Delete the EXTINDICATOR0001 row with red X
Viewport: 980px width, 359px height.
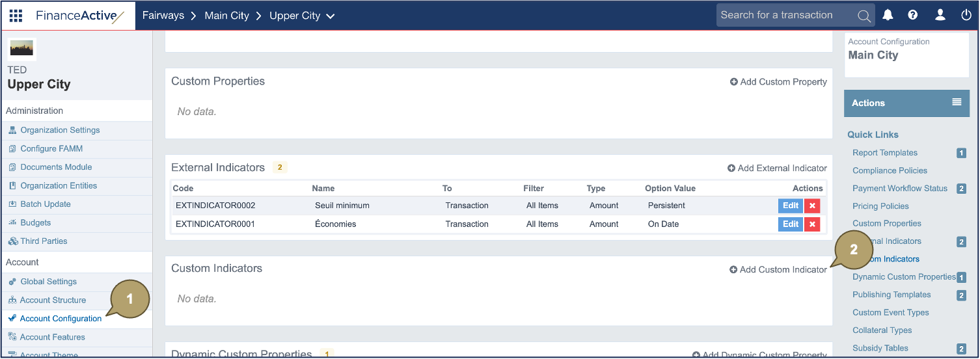point(812,224)
